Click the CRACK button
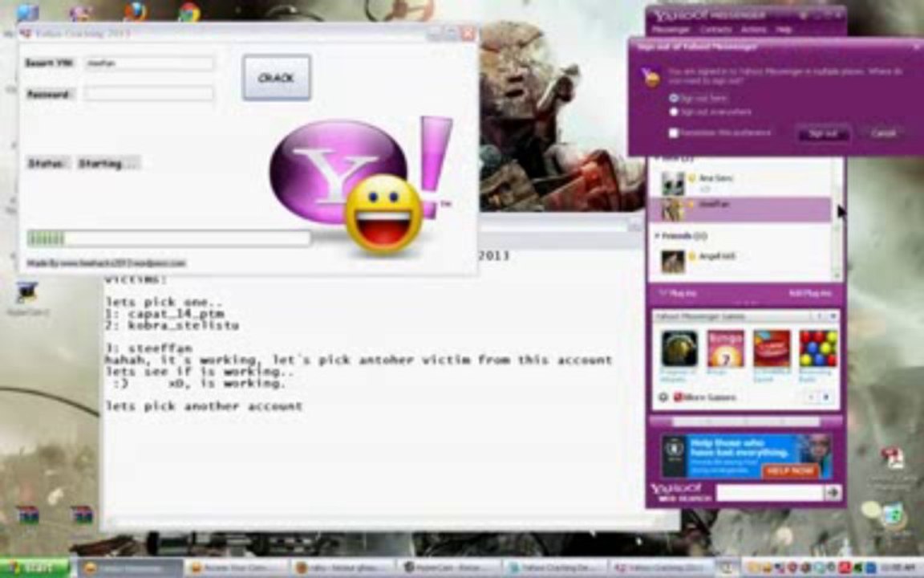The width and height of the screenshot is (924, 578). [277, 77]
